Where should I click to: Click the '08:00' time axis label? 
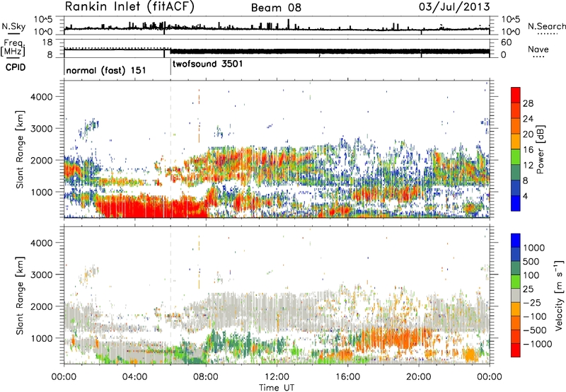[206, 377]
